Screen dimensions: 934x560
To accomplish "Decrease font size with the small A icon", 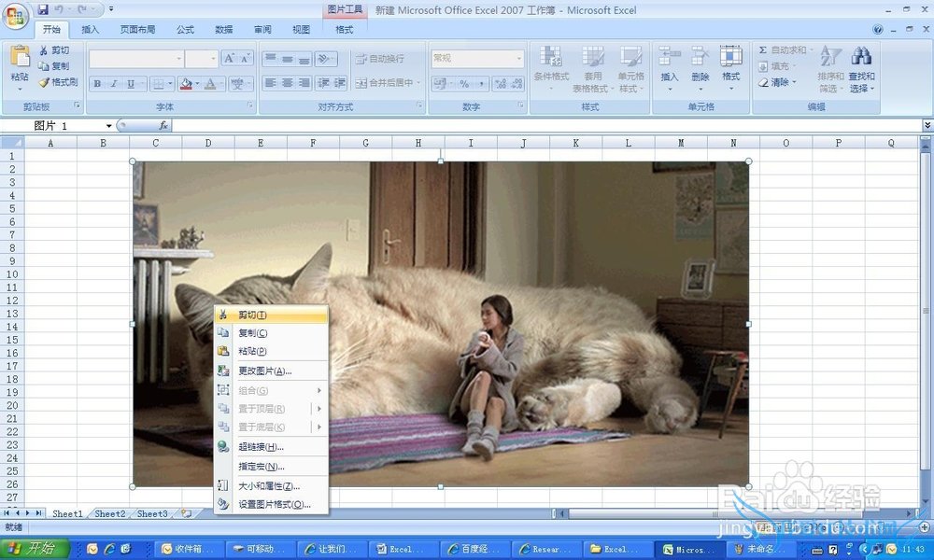I will pos(245,58).
